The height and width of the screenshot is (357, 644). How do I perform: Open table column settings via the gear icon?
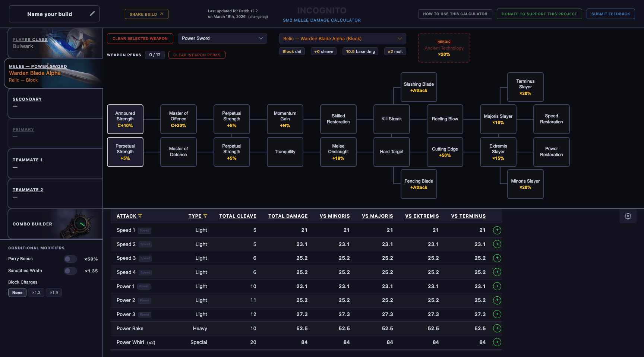click(628, 216)
